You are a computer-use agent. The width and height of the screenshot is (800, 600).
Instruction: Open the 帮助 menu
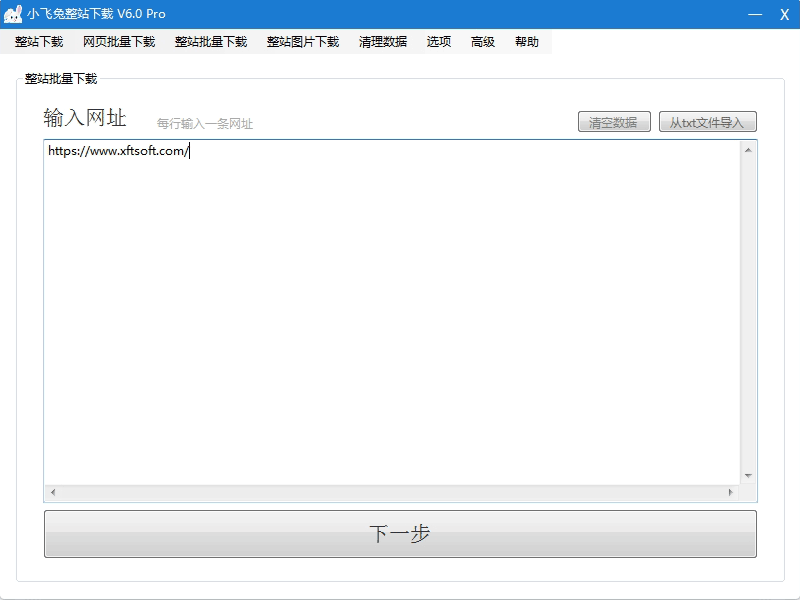coord(527,42)
